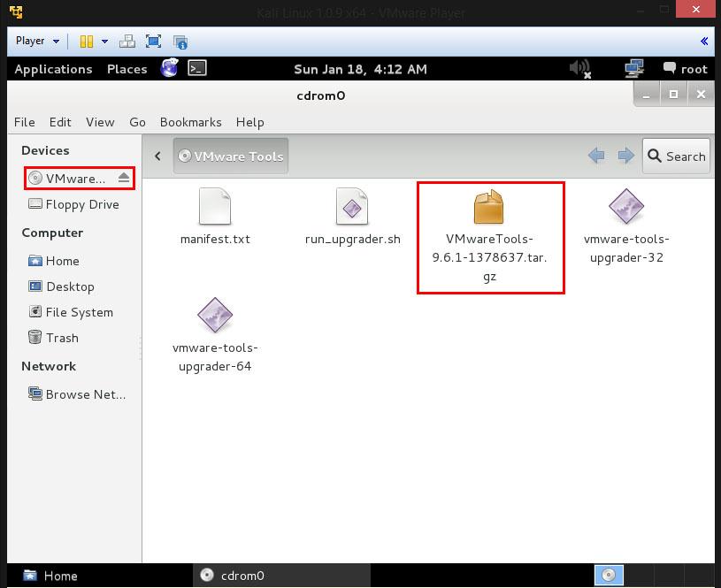Viewport: 721px width, 588px height.
Task: Pause the virtual machine in VMware Player
Action: click(x=87, y=42)
